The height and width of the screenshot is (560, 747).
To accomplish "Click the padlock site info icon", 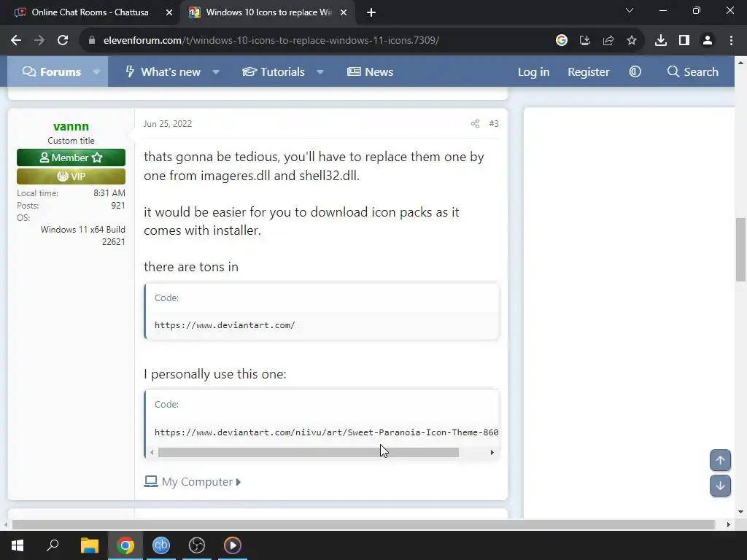I will 92,41.
